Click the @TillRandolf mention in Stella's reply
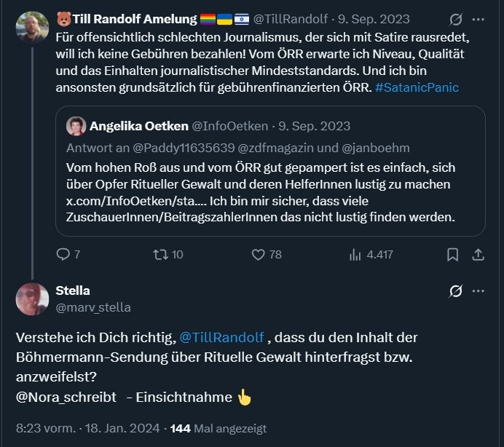Screen dimensions: 504x447 pos(221,338)
